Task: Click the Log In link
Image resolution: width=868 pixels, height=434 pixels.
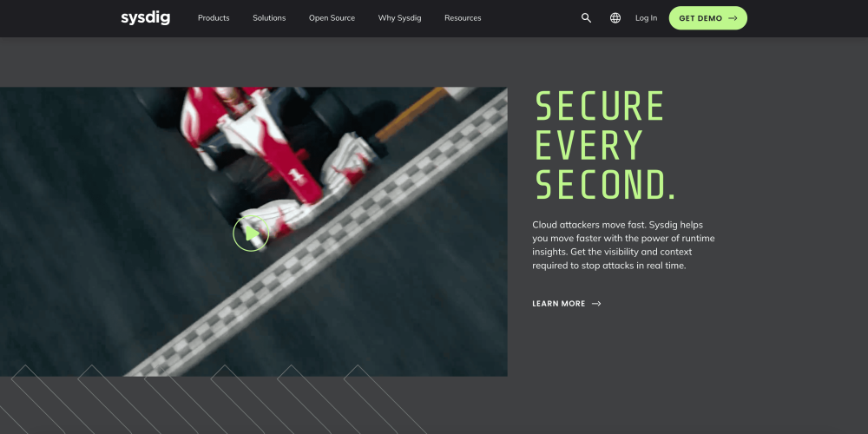Action: tap(646, 17)
